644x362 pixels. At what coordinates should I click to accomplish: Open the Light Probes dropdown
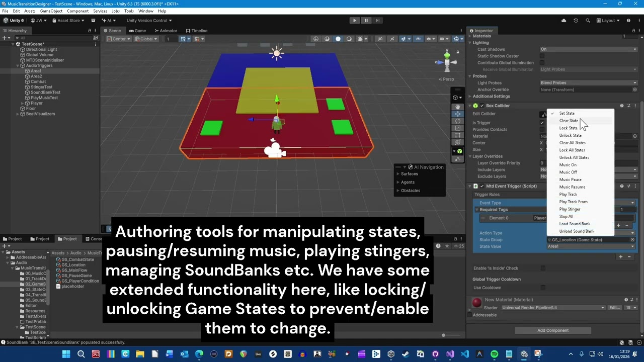click(588, 83)
